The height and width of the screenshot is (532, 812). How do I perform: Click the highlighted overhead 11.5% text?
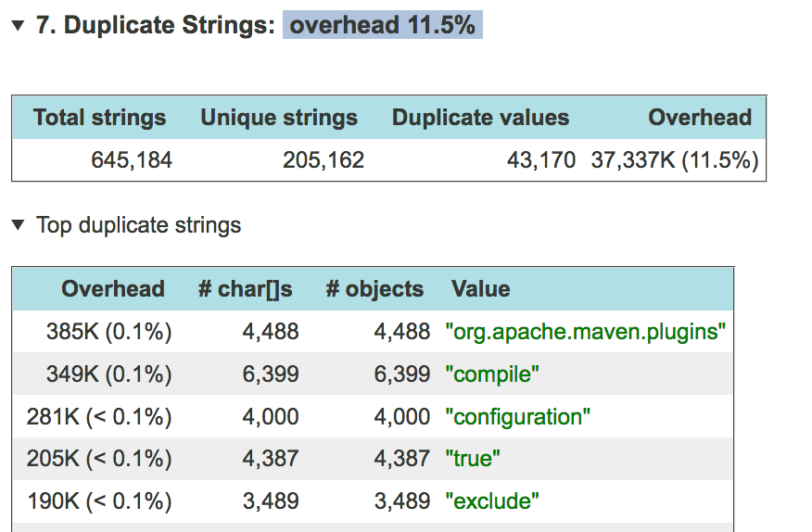point(382,25)
